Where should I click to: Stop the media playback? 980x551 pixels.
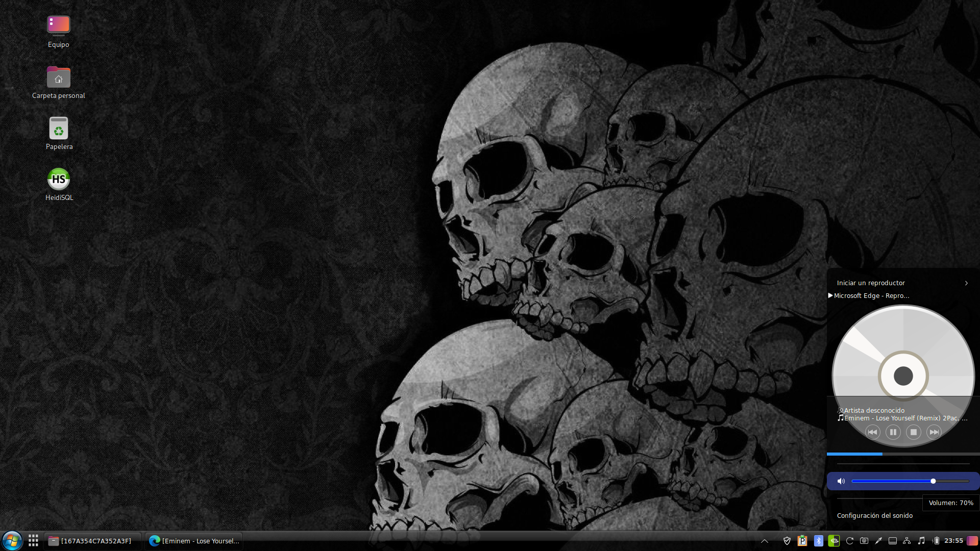coord(914,432)
